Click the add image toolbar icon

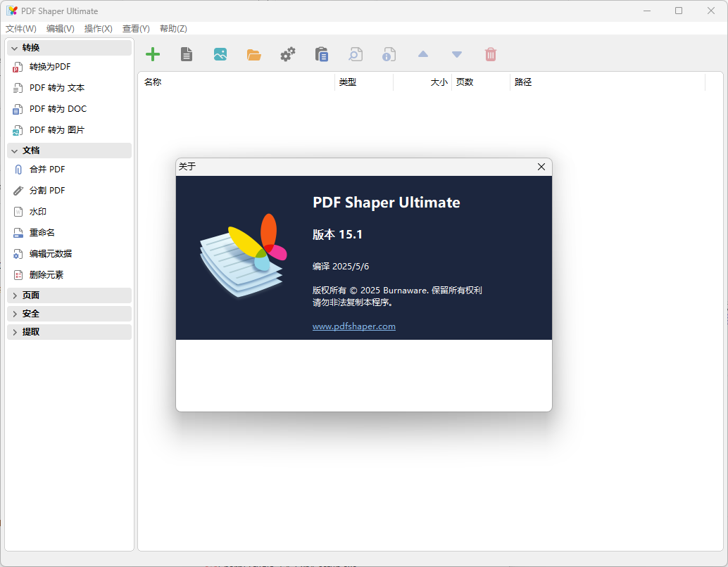[220, 54]
